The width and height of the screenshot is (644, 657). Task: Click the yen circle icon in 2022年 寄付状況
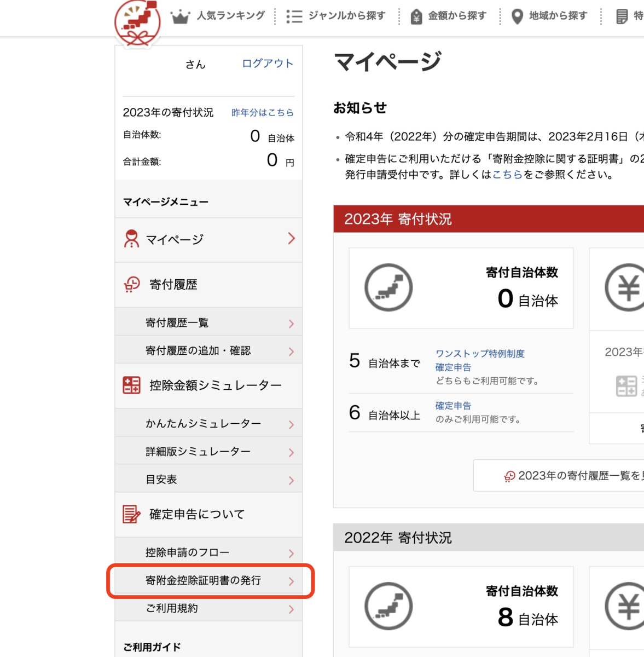[x=625, y=606]
